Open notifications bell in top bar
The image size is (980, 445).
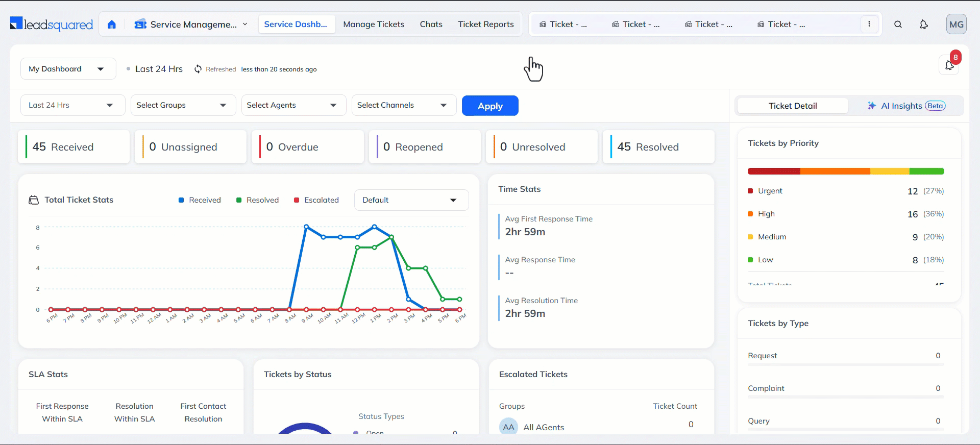point(924,24)
